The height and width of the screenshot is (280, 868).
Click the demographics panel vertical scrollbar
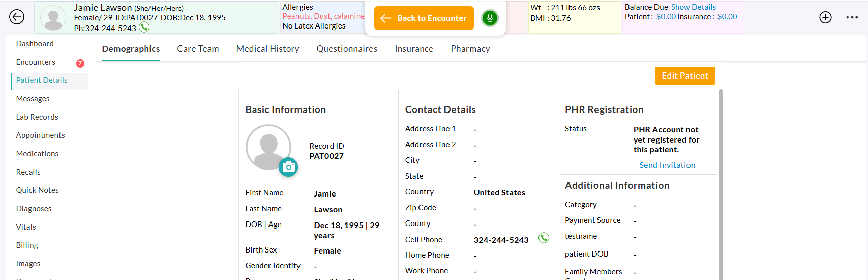720,183
